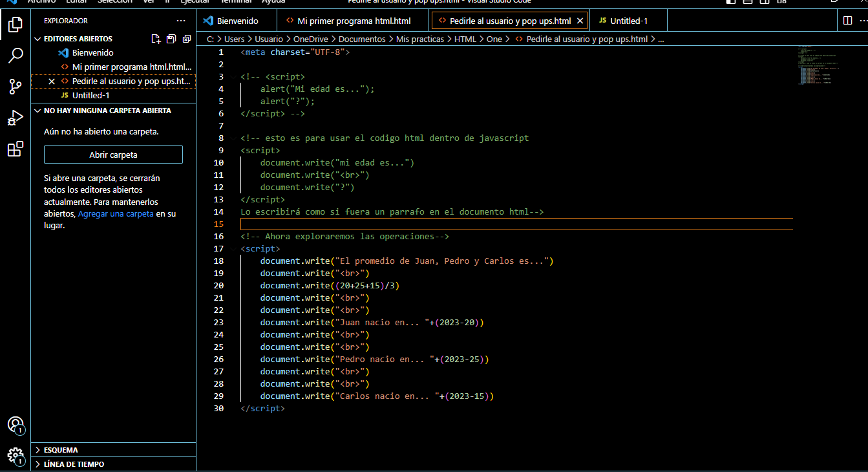This screenshot has height=472, width=868.
Task: Click the 'Carlos nacio en...' line
Action: click(377, 396)
